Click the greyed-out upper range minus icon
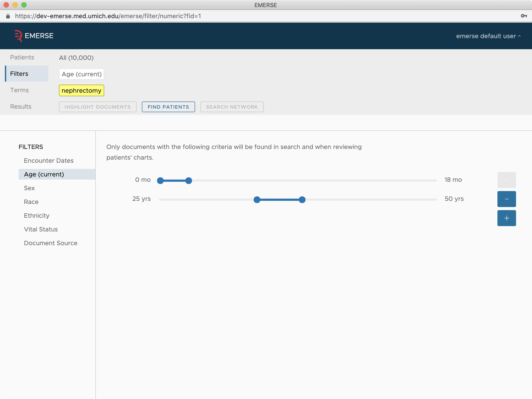Viewport: 532px width, 399px height. pos(507,180)
